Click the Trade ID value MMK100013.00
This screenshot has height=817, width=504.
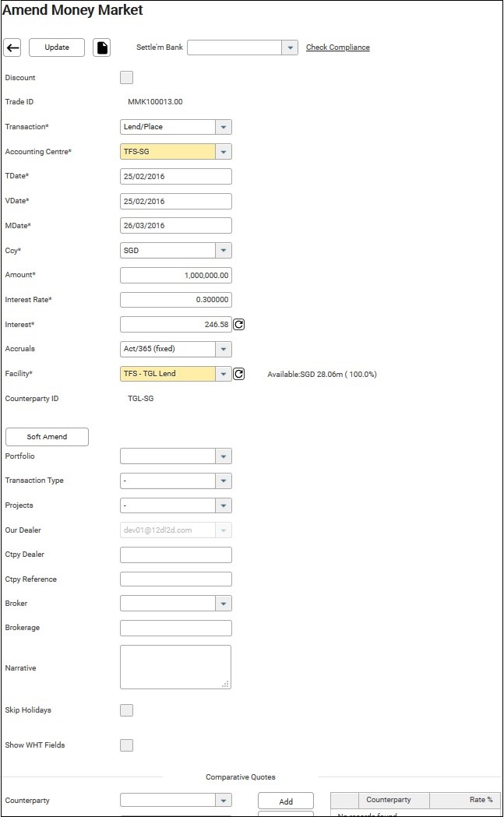(155, 102)
